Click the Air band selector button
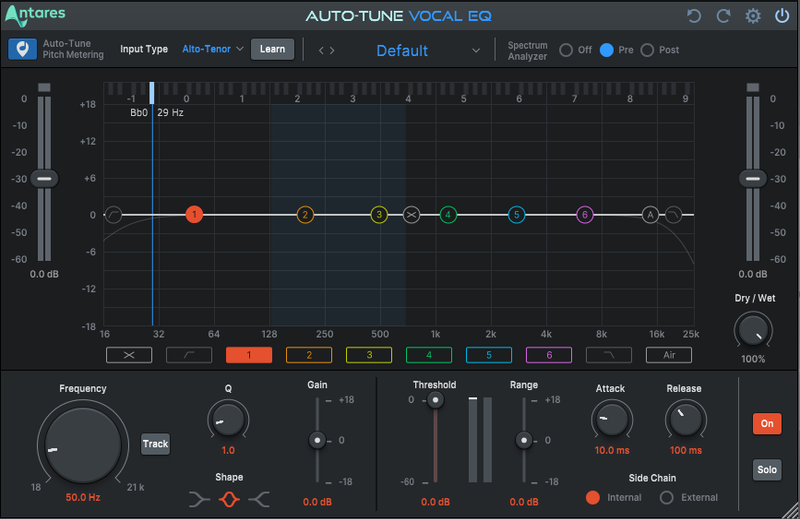The height and width of the screenshot is (519, 800). [669, 355]
